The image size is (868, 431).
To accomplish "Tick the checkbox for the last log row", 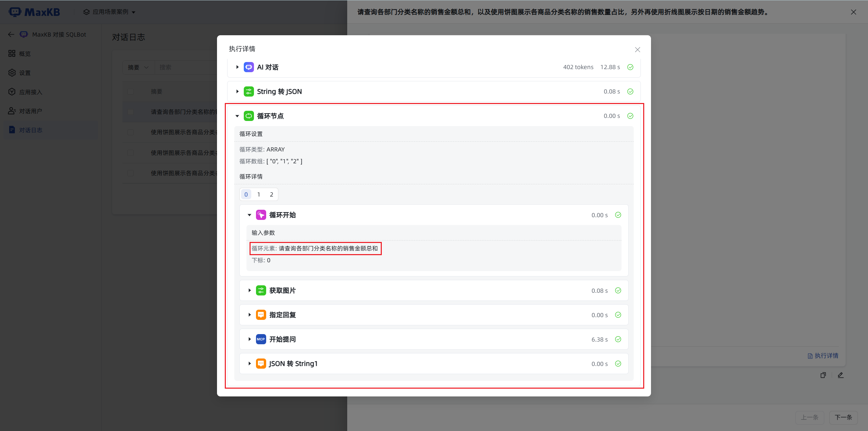I will (x=131, y=173).
